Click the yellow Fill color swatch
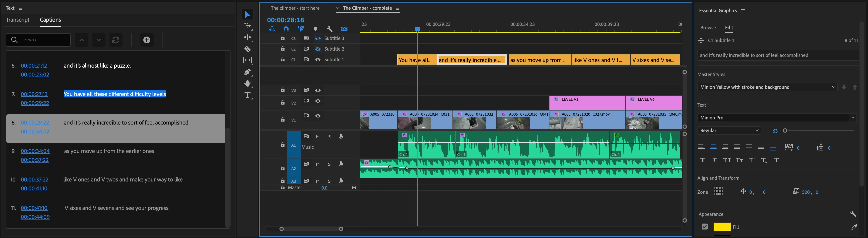The height and width of the screenshot is (238, 868). pos(722,227)
